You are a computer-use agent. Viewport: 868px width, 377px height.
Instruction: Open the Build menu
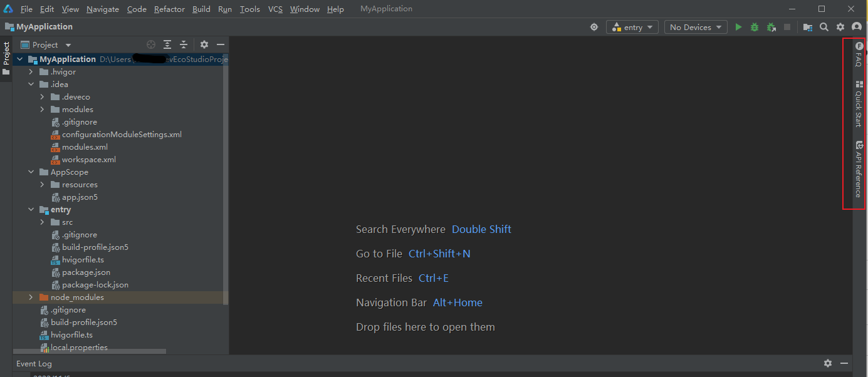(201, 9)
